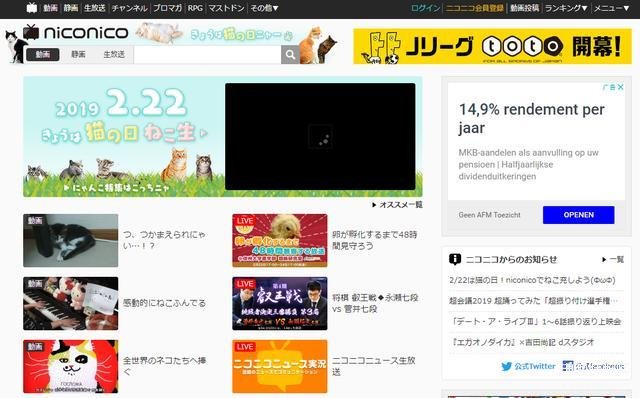
Task: Open the egg hatching 48時間 live thumbnail
Action: click(x=280, y=240)
